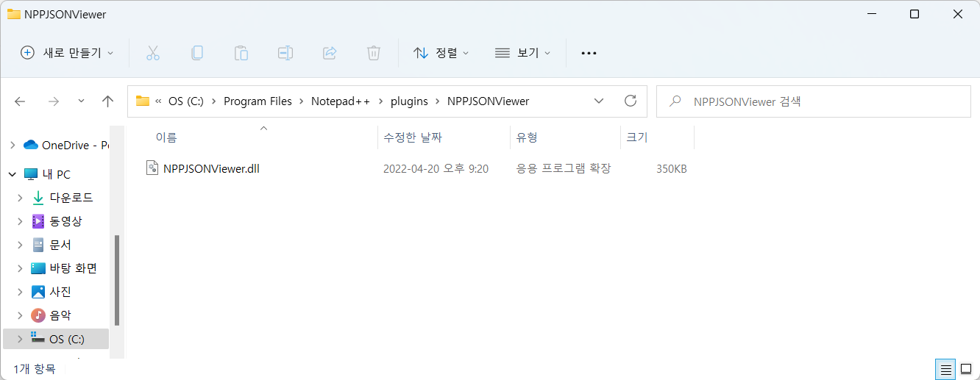
Task: Click NPPJSONViewer.dll file icon
Action: (152, 168)
